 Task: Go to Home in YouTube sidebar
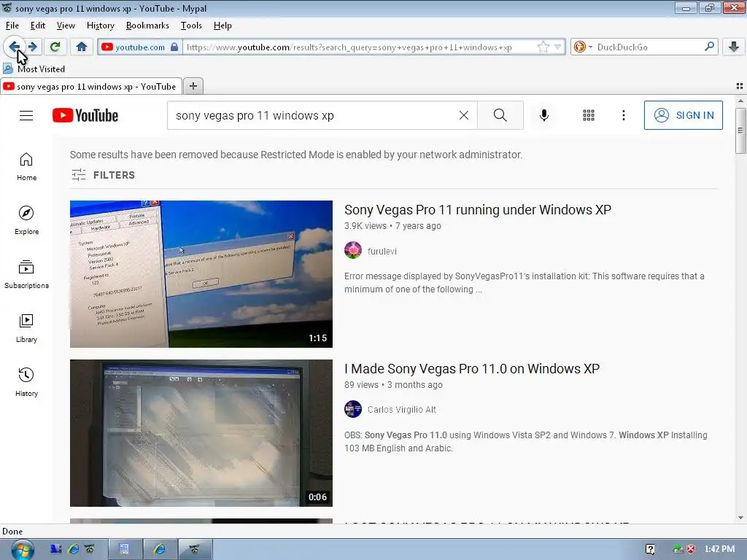(x=26, y=167)
